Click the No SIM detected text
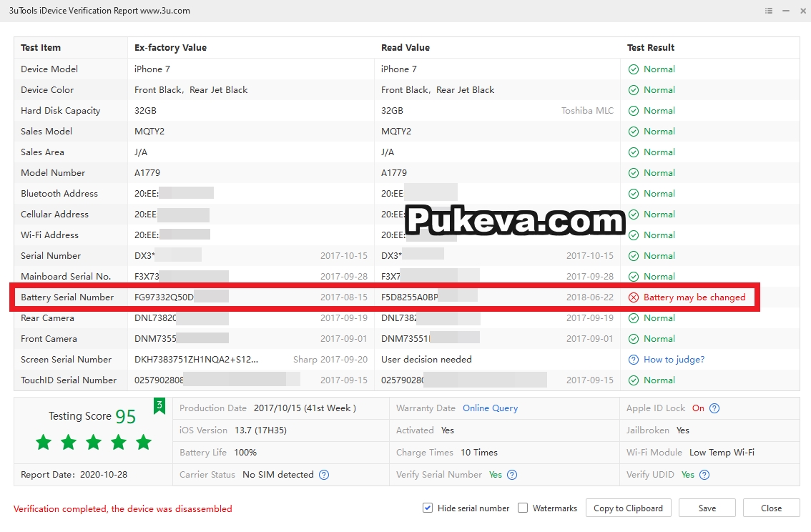 pos(277,475)
